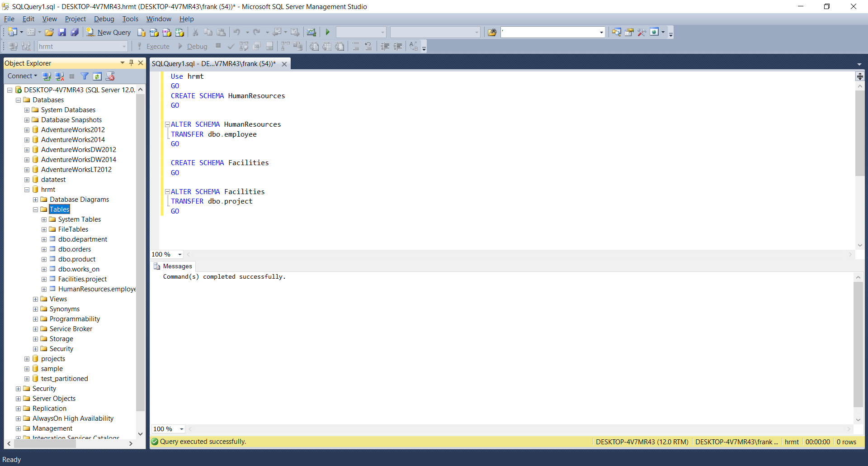868x466 pixels.
Task: Close the SQLQuery1.sql tab
Action: 284,64
